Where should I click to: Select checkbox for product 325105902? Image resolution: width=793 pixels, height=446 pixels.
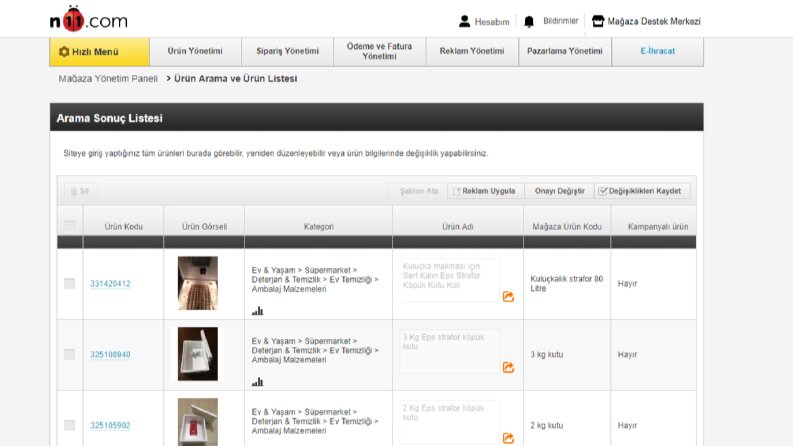coord(69,425)
